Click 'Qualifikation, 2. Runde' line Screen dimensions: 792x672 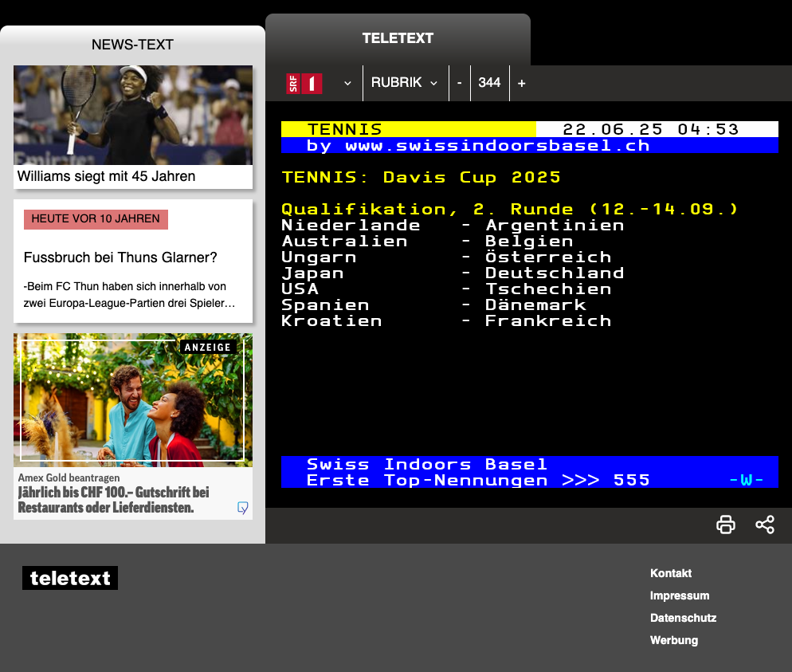[x=510, y=209]
